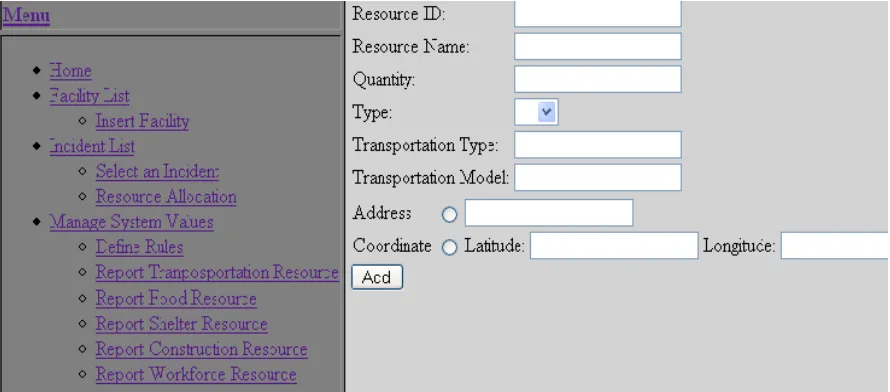The image size is (890, 392).
Task: Click the Latitude input field
Action: point(614,246)
